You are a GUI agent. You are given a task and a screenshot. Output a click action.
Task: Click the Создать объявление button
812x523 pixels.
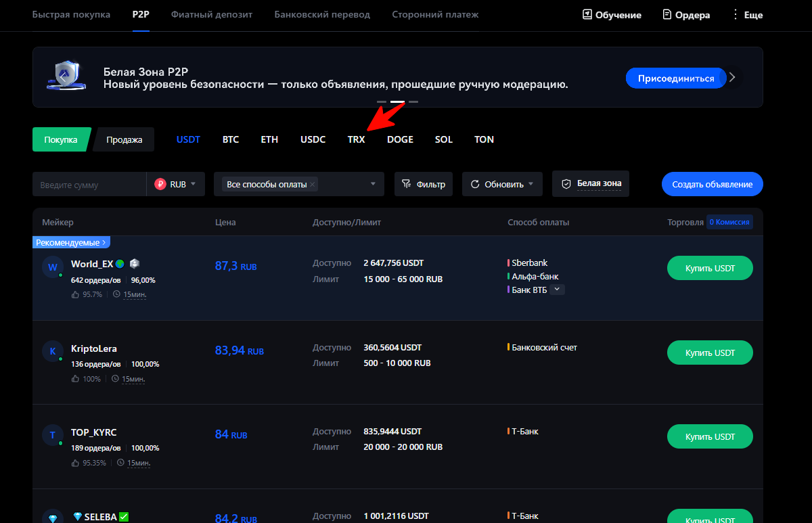coord(712,184)
